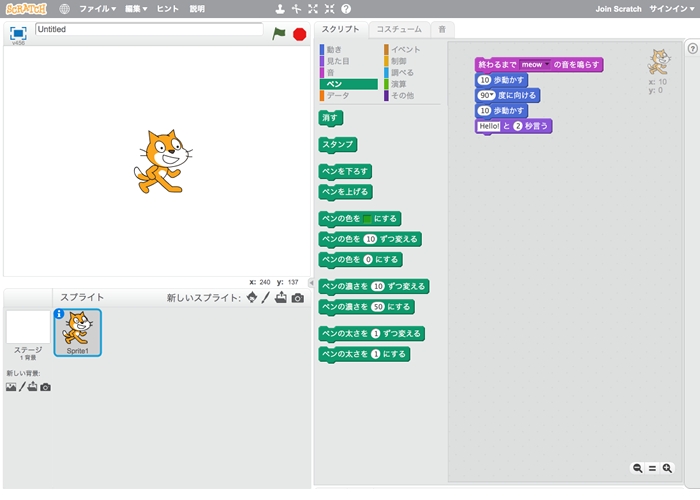
Task: Open the ファイル menu
Action: (98, 9)
